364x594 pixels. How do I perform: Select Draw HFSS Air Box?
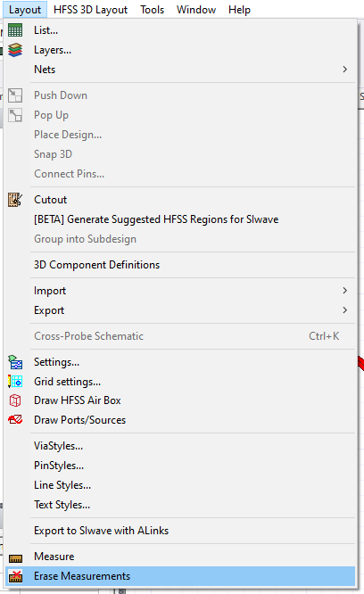coord(180,400)
